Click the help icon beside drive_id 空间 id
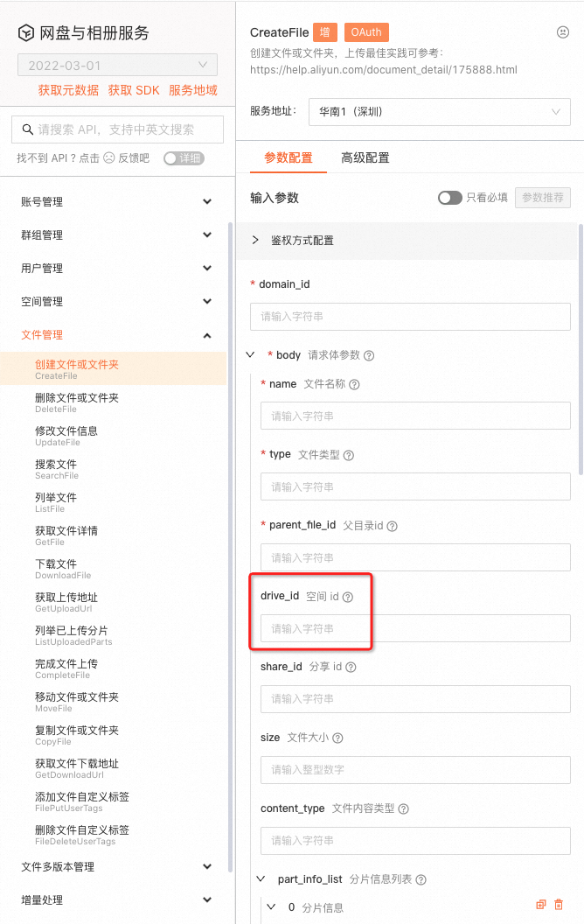 [x=348, y=597]
